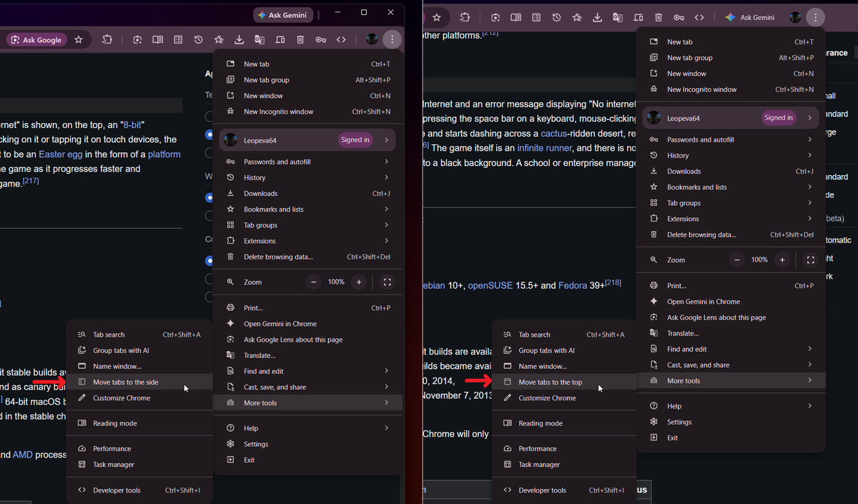Expand Help submenu in right menu

[731, 406]
